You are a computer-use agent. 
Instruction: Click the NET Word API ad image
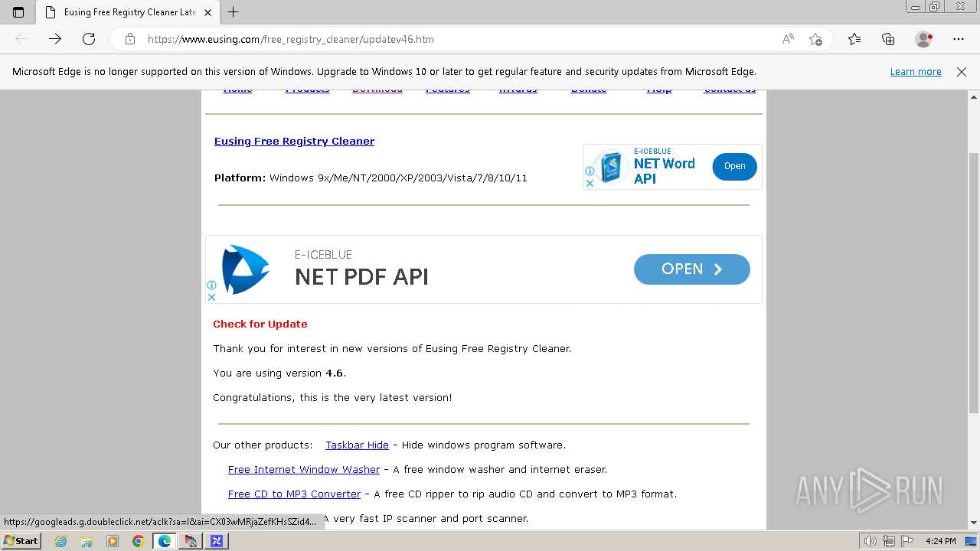pos(611,167)
